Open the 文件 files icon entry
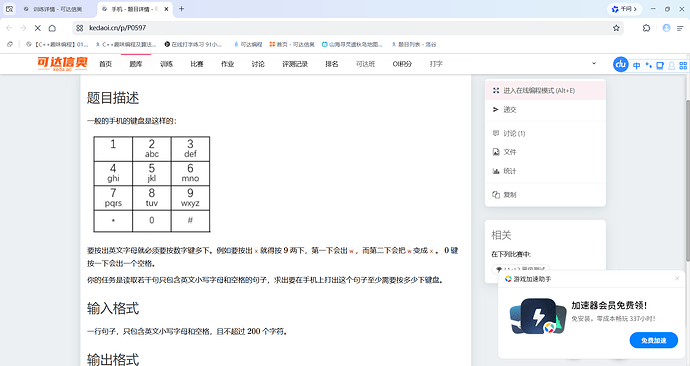Viewport: 690px width, 366px height. pos(496,152)
